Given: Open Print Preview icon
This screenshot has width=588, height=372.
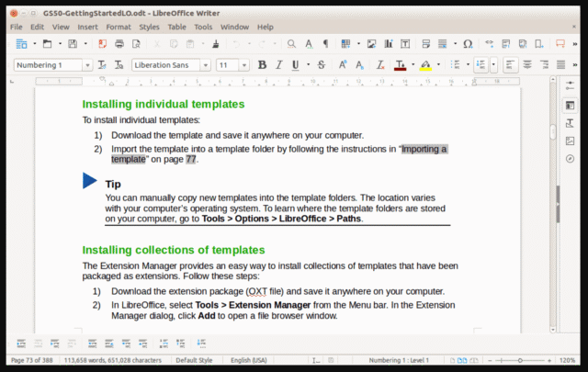Looking at the screenshot, I should [136, 44].
